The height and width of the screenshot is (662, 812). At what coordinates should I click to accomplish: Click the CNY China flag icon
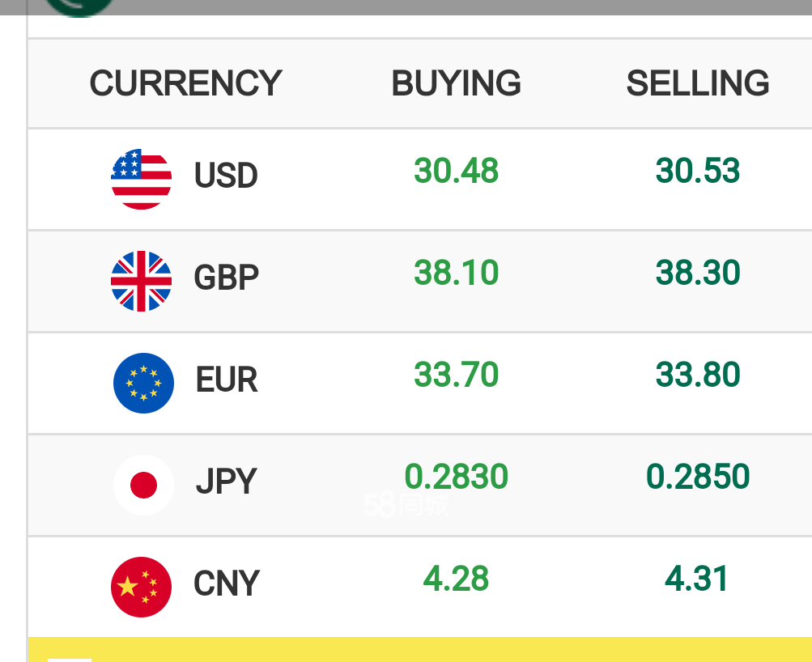click(142, 587)
